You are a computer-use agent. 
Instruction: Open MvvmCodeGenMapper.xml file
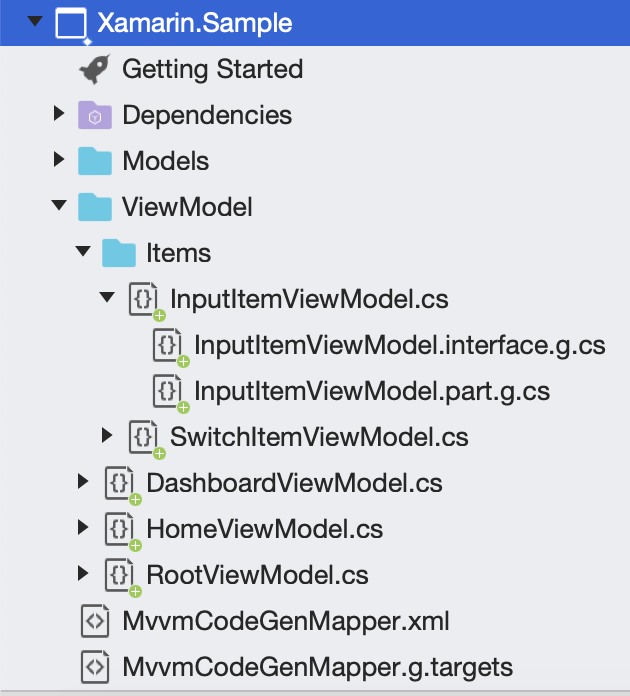[285, 621]
